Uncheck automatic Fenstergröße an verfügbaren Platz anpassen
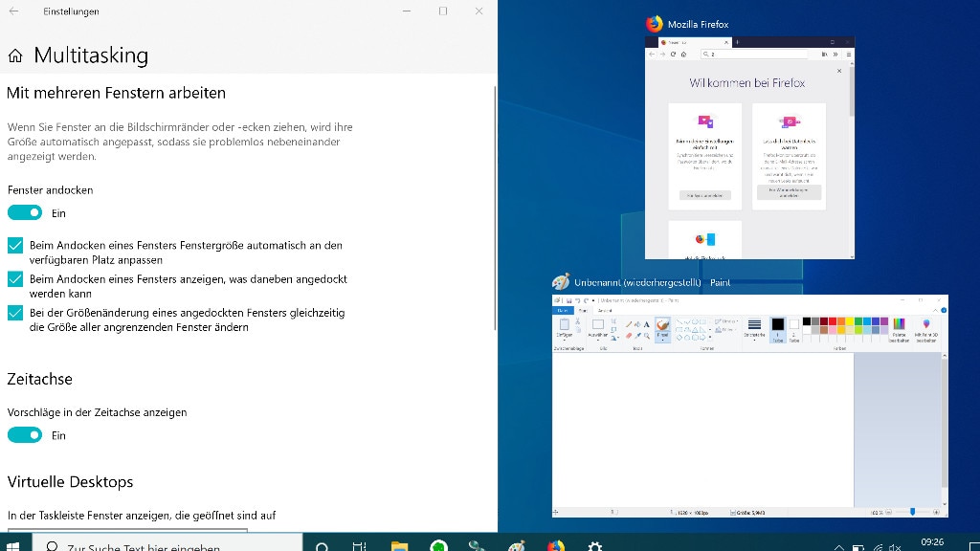The height and width of the screenshot is (551, 980). 15,246
